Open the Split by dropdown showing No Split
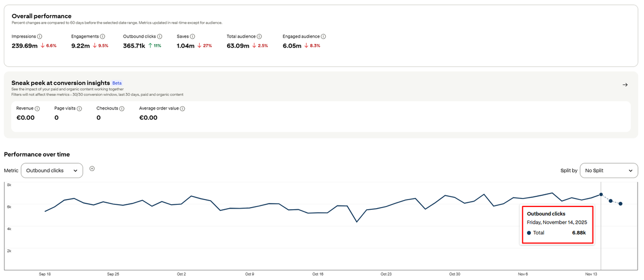The image size is (644, 280). [x=609, y=171]
